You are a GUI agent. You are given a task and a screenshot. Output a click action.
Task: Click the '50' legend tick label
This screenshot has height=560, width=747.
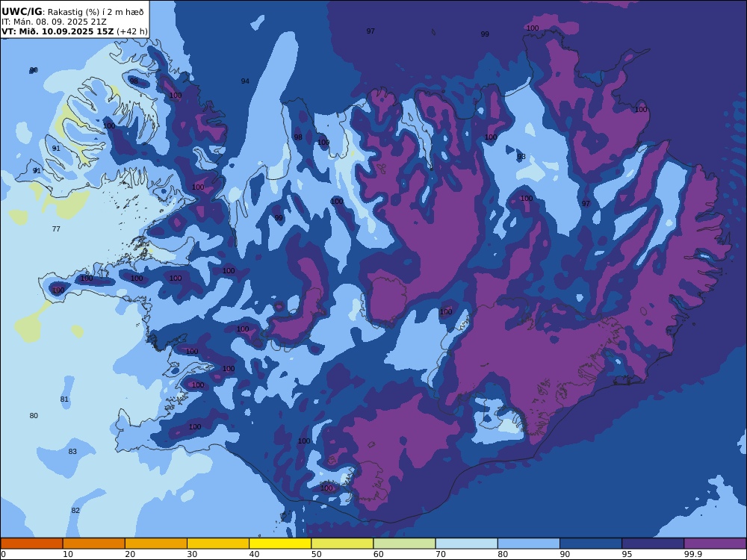pos(316,554)
